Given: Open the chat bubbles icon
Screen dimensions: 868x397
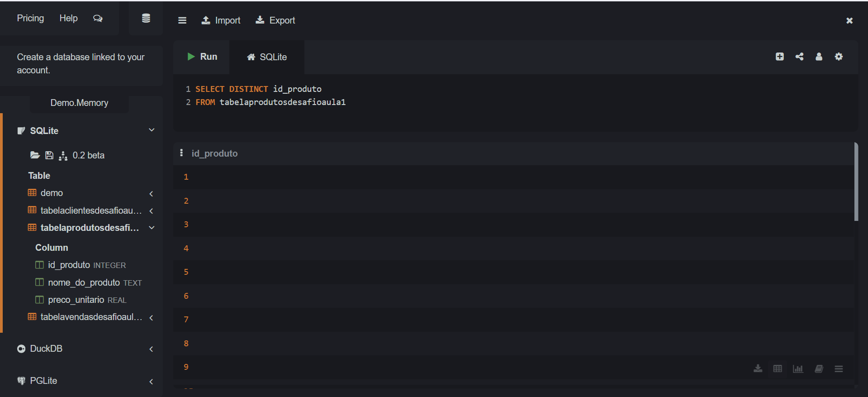Looking at the screenshot, I should coord(98,18).
